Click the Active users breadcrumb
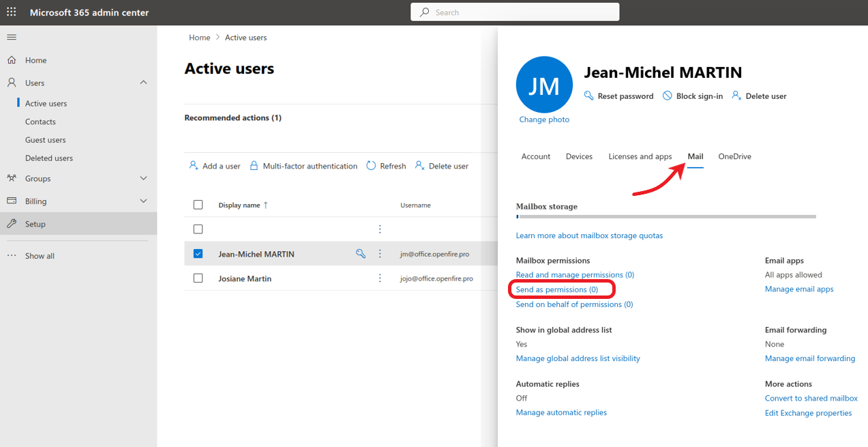This screenshot has width=868, height=447. [x=246, y=38]
